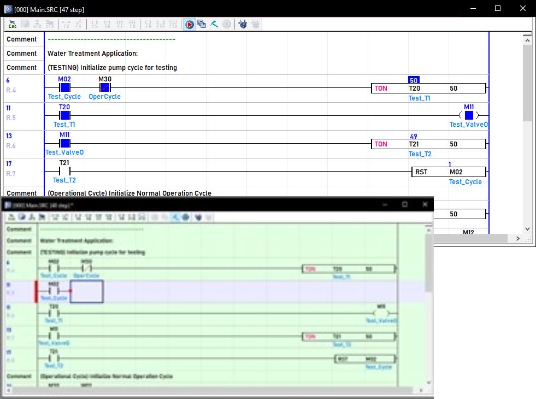Click the blue round icon in lower window toolbar
Viewport: 536px width, 399px height.
point(185,217)
